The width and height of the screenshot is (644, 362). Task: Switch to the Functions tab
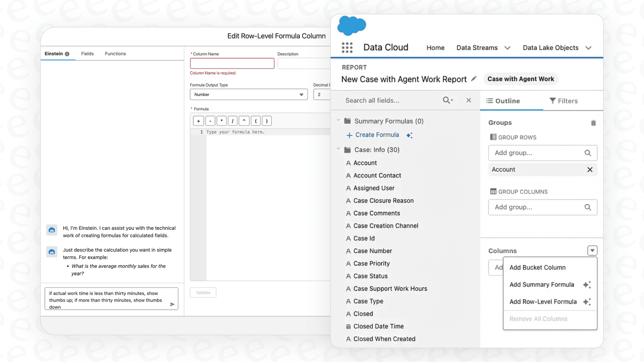[x=115, y=54]
